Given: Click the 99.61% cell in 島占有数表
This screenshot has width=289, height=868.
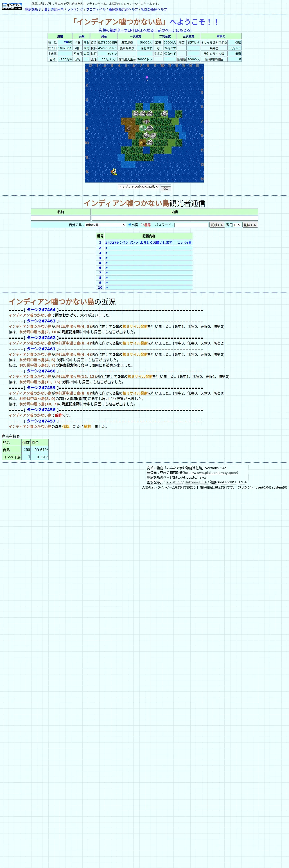Looking at the screenshot, I should (x=40, y=450).
